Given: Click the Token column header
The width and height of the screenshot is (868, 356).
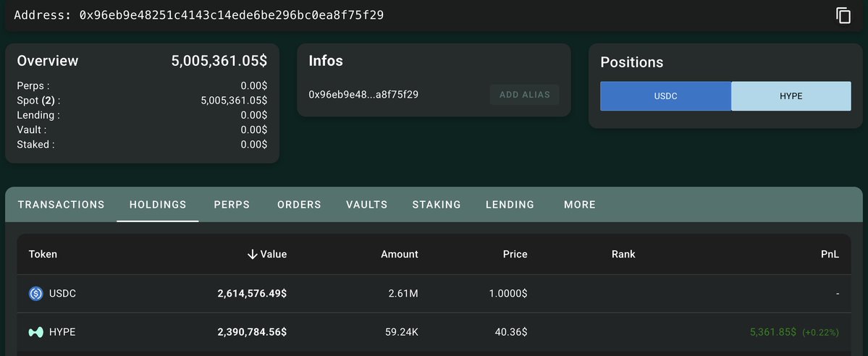Looking at the screenshot, I should click(x=43, y=254).
